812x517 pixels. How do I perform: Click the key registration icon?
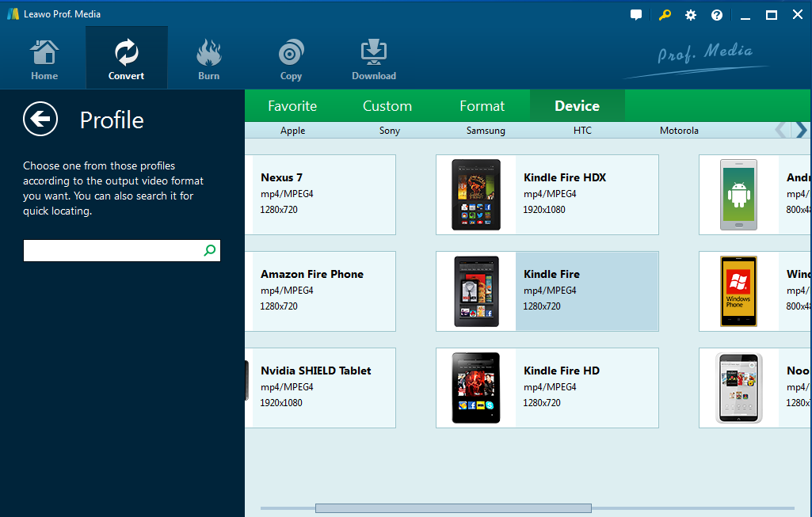(x=665, y=15)
